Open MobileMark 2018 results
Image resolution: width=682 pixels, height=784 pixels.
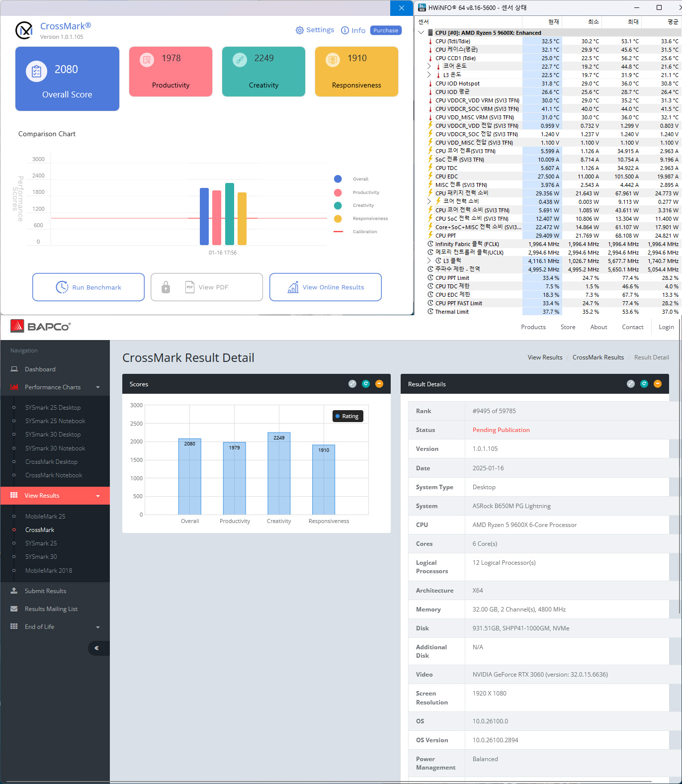click(x=49, y=571)
